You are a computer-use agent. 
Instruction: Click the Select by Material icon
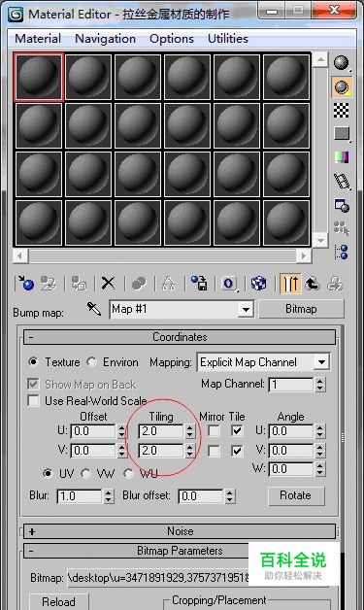pyautogui.click(x=342, y=229)
